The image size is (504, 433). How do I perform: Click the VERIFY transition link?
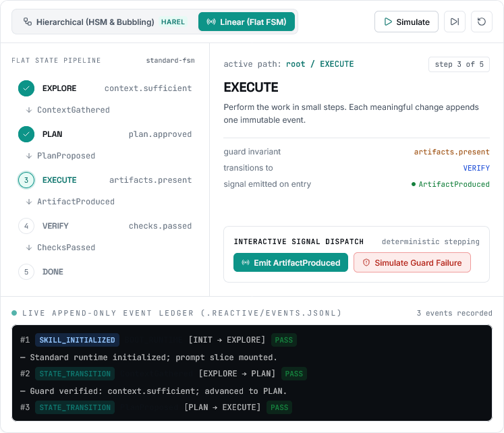476,168
